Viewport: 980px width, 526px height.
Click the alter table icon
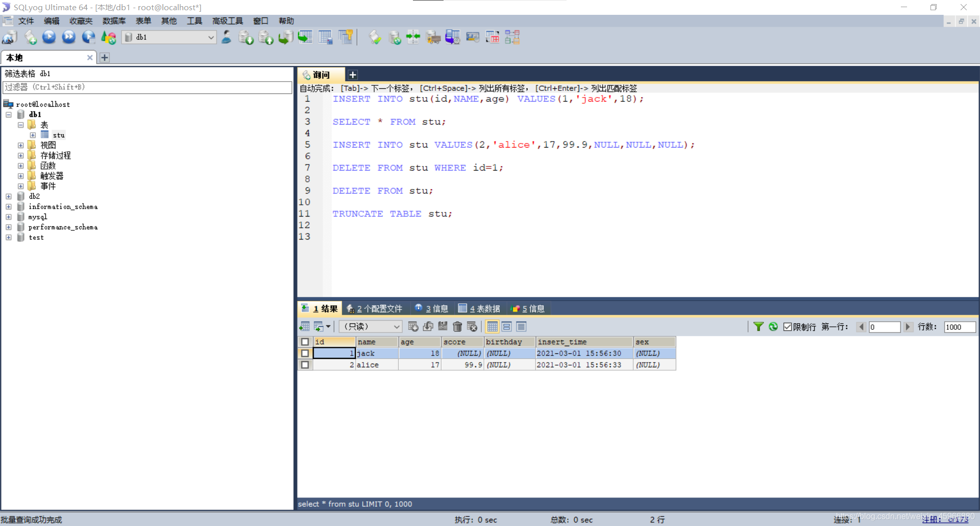point(325,37)
